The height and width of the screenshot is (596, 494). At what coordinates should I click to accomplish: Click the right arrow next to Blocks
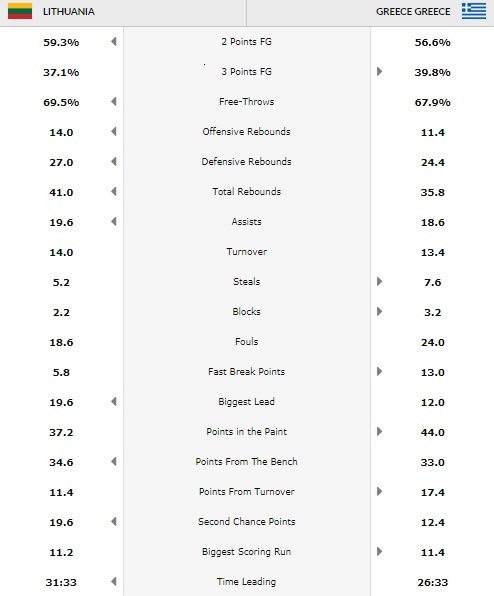[x=379, y=311]
